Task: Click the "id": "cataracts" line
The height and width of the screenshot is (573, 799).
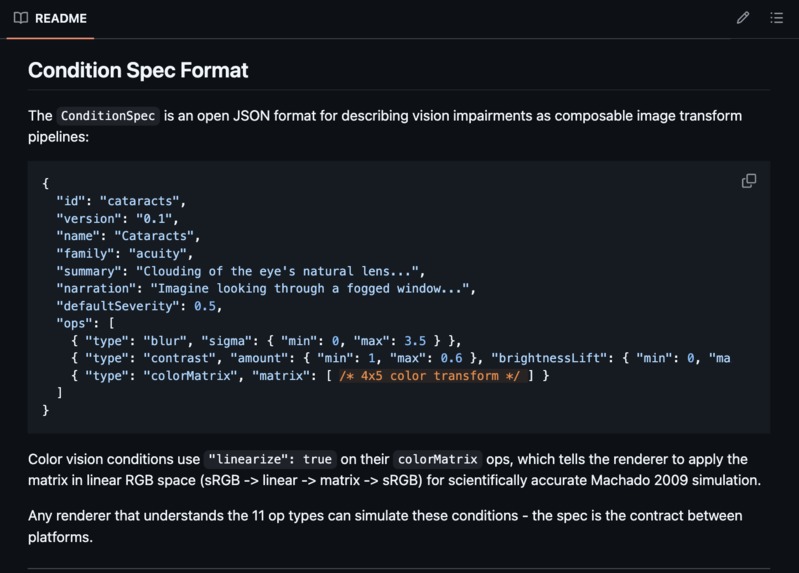Action: (121, 201)
